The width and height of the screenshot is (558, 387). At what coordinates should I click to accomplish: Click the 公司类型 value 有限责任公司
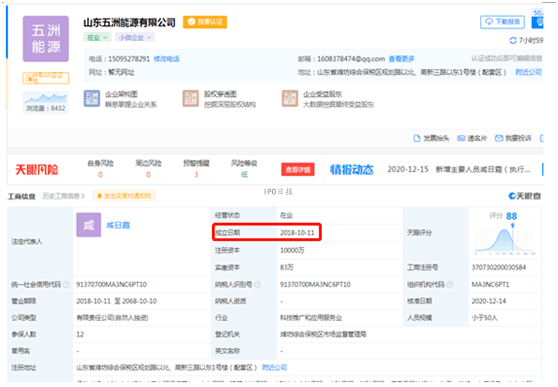point(112,318)
